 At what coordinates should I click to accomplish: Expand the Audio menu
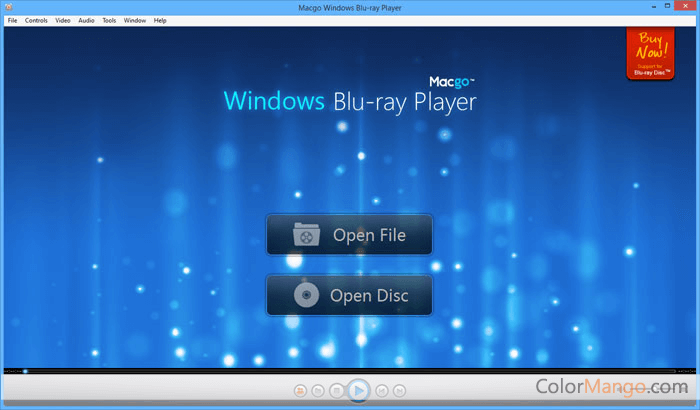[87, 20]
